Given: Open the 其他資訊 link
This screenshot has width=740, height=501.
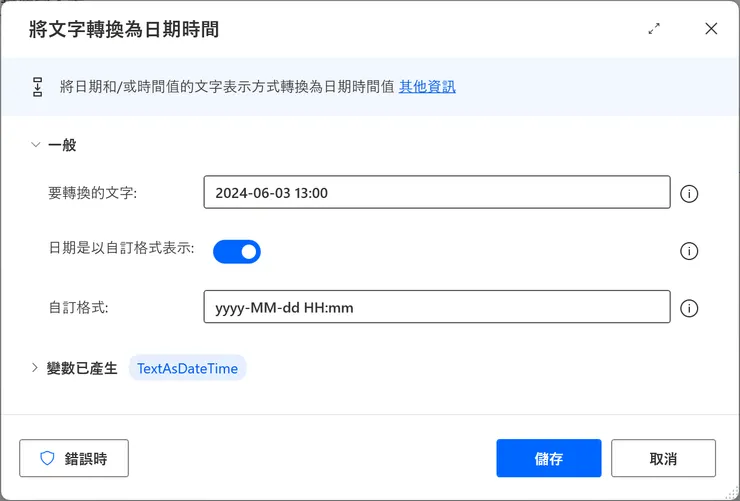Looking at the screenshot, I should 427,87.
